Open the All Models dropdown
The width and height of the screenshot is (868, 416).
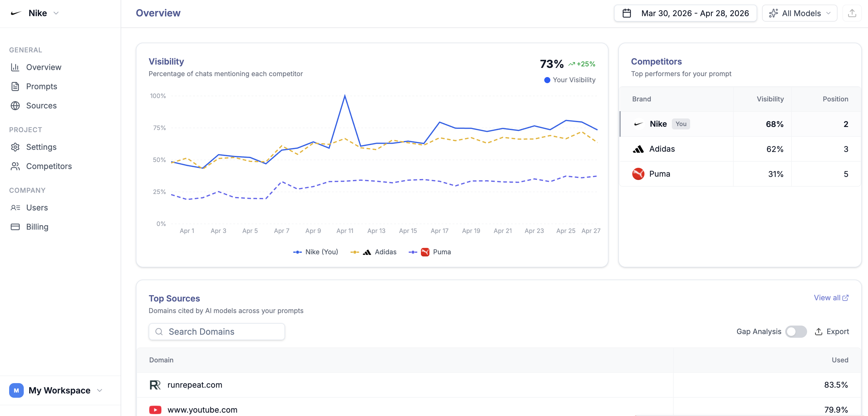tap(799, 13)
